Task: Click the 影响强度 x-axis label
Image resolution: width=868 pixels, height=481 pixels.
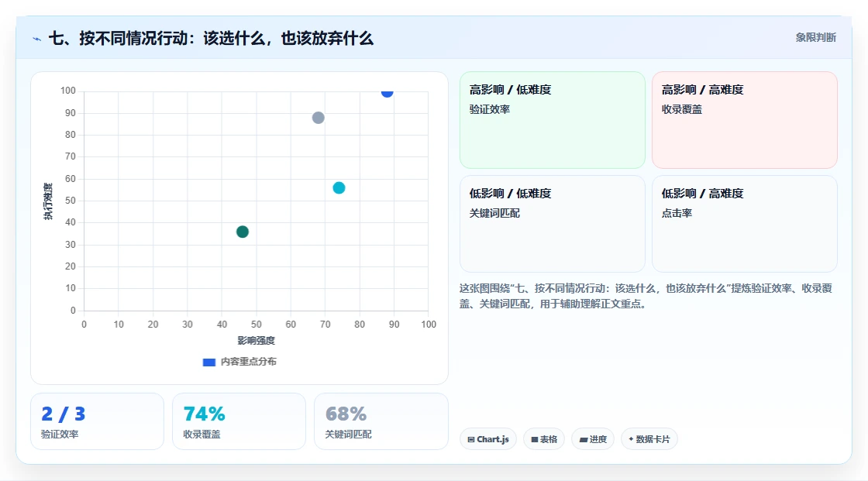Action: point(257,340)
